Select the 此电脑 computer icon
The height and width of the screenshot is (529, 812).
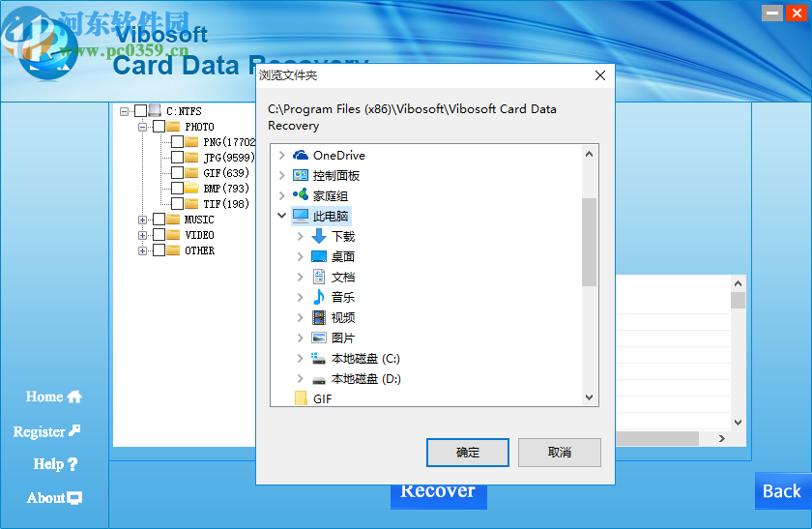tap(301, 216)
